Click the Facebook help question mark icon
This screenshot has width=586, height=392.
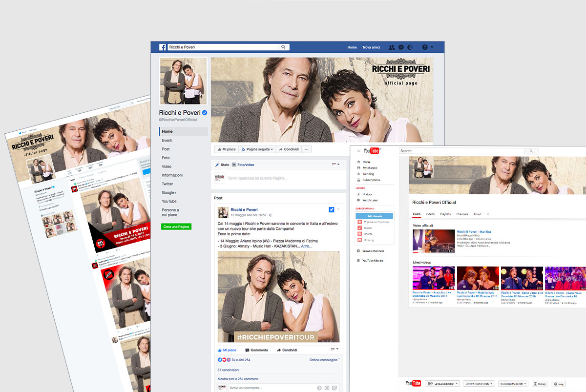click(424, 47)
